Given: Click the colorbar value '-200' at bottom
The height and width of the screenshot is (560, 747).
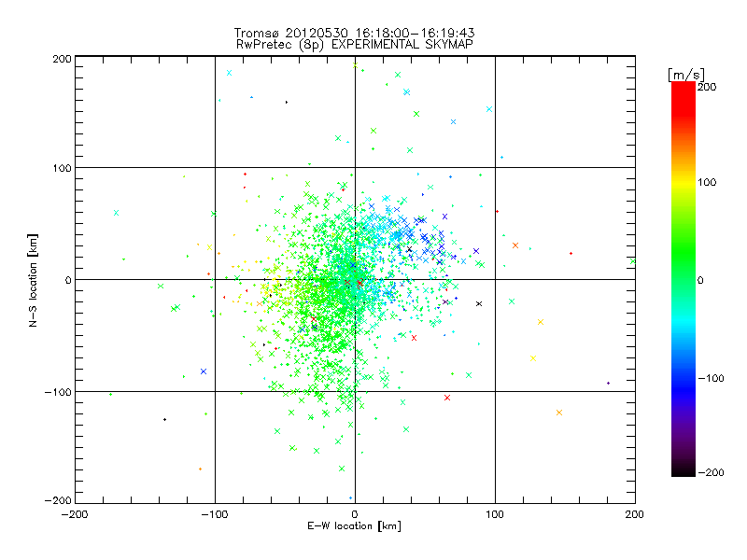Looking at the screenshot, I should pyautogui.click(x=711, y=472).
